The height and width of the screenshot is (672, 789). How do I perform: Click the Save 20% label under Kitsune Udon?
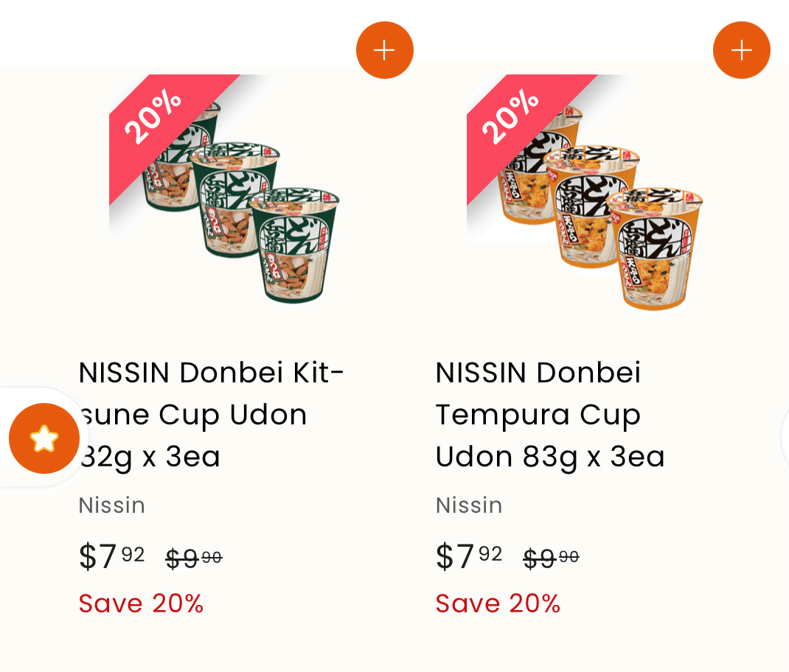pyautogui.click(x=142, y=603)
